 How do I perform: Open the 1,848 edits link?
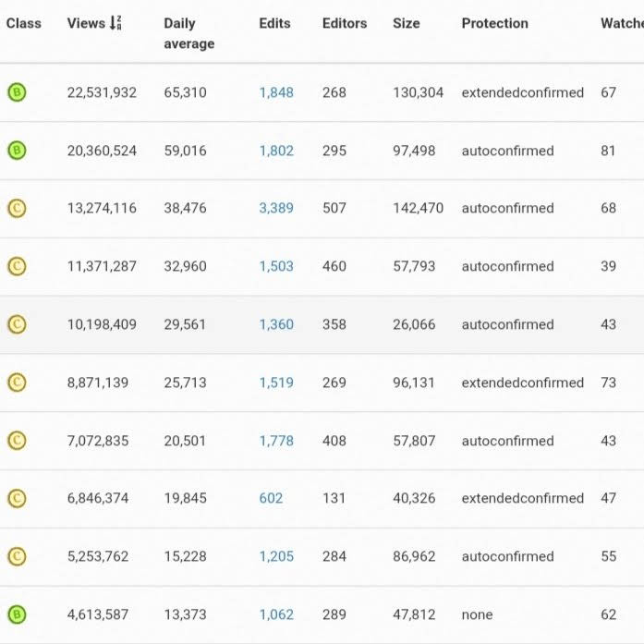pos(276,92)
